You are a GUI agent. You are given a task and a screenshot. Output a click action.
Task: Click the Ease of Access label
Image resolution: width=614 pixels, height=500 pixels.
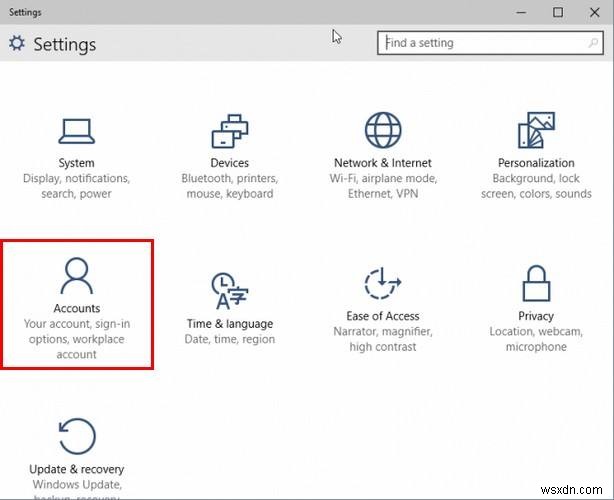[x=383, y=316]
